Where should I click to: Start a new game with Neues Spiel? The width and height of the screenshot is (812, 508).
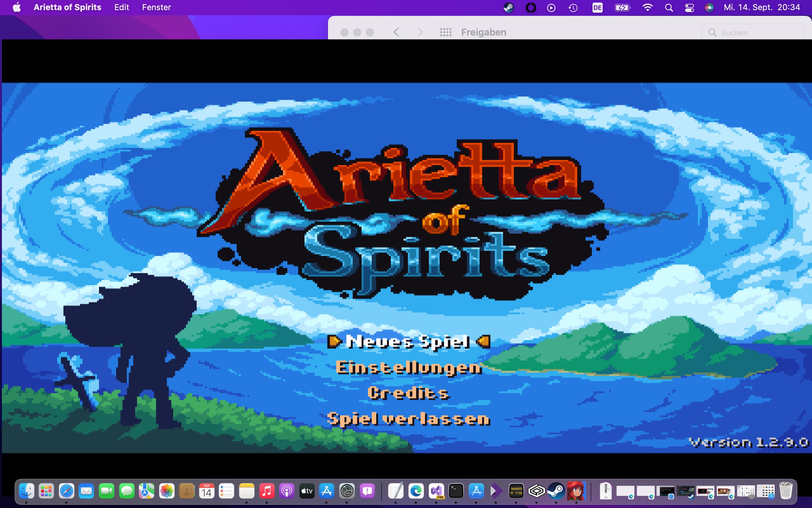(x=408, y=342)
